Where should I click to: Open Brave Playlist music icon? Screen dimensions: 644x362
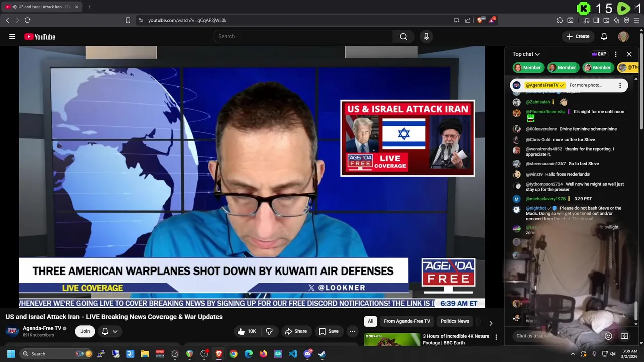click(x=586, y=20)
